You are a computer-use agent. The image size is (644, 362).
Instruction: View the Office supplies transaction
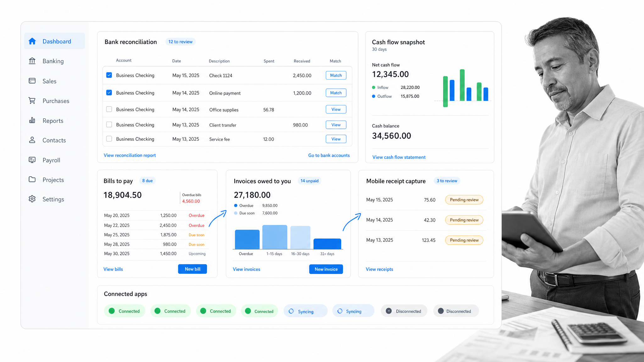[x=336, y=109]
